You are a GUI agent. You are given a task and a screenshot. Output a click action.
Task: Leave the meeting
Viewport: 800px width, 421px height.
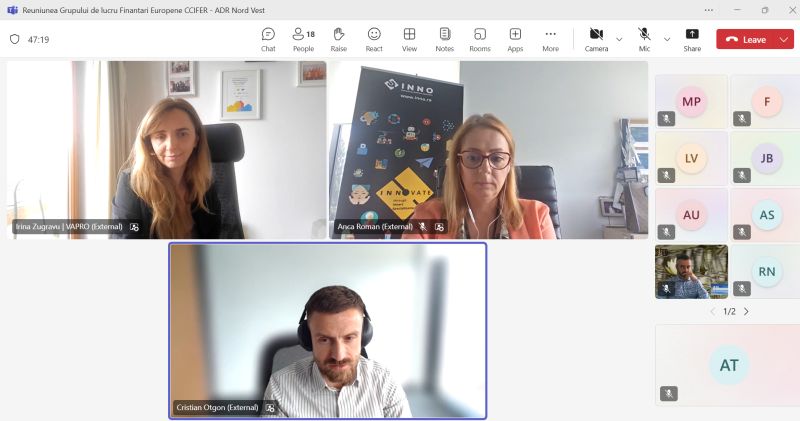(745, 39)
